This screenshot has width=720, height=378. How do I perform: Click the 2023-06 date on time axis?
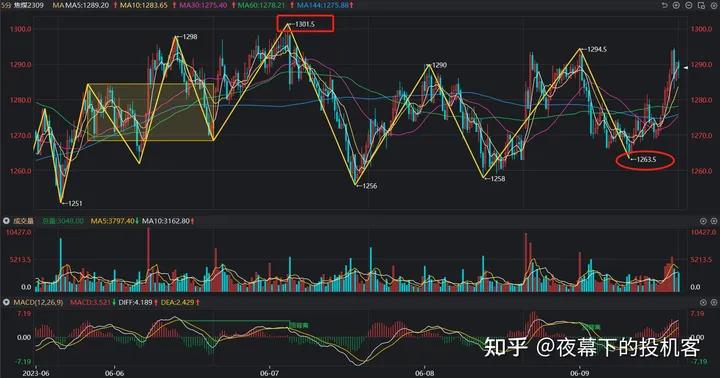tap(36, 373)
